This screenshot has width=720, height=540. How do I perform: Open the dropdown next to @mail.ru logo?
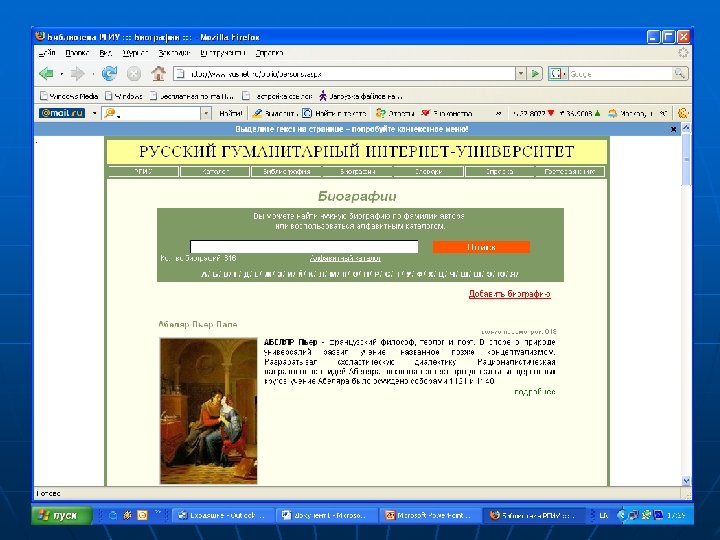(x=94, y=113)
